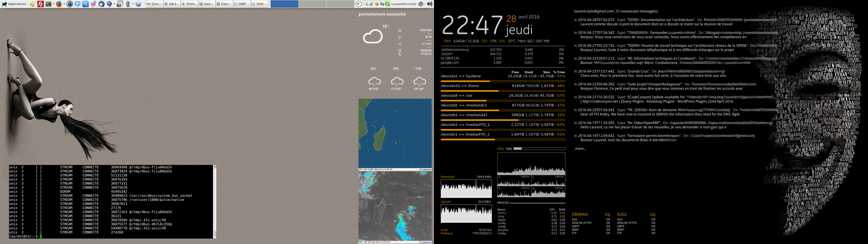Click the /dev/sde1 /media/4TO_1 row

tap(503, 125)
